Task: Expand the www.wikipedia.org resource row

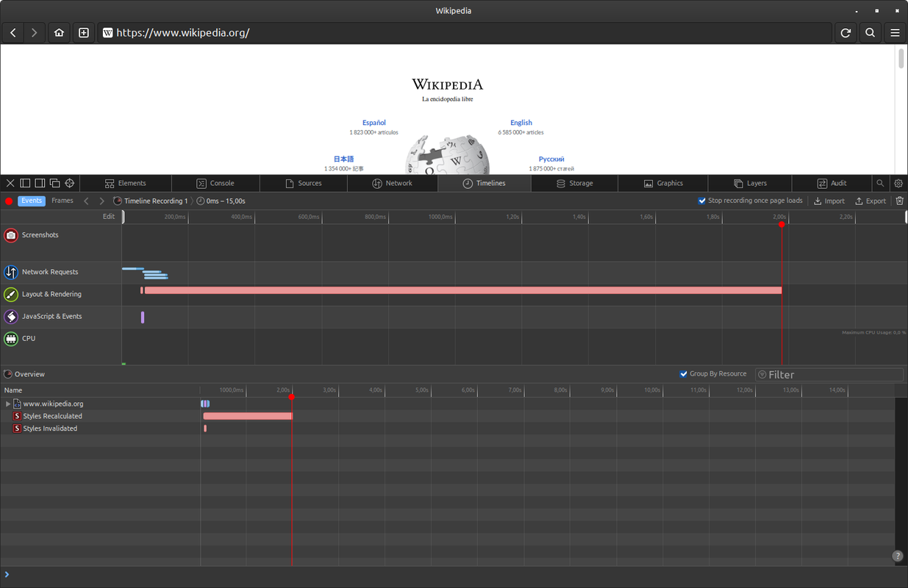Action: [x=8, y=404]
